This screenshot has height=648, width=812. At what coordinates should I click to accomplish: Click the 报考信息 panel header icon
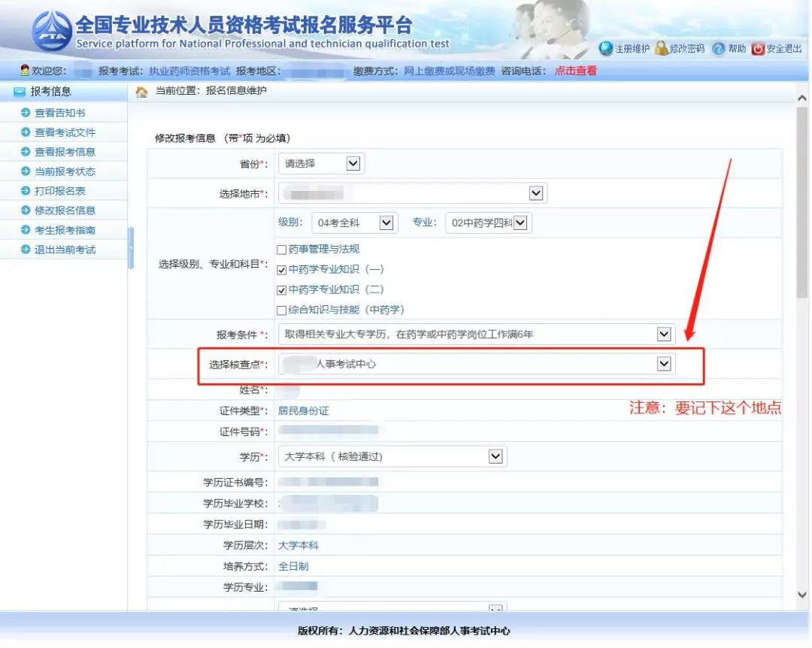(19, 92)
